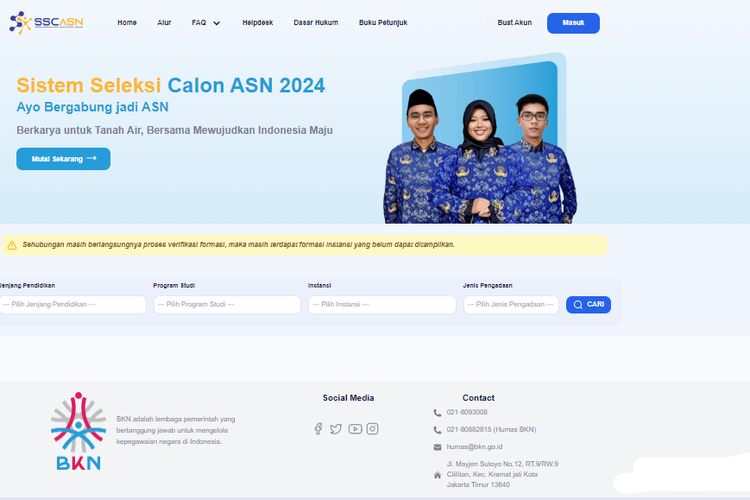This screenshot has height=500, width=750.
Task: Open the Pilih Program Studi dropdown
Action: click(227, 304)
